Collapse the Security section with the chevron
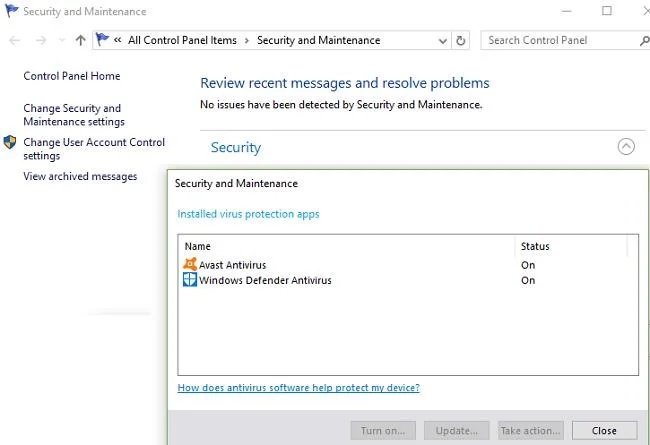650x445 pixels. pyautogui.click(x=626, y=146)
